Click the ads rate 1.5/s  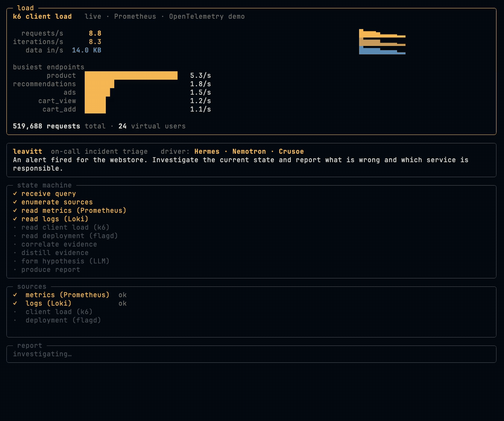pos(200,92)
